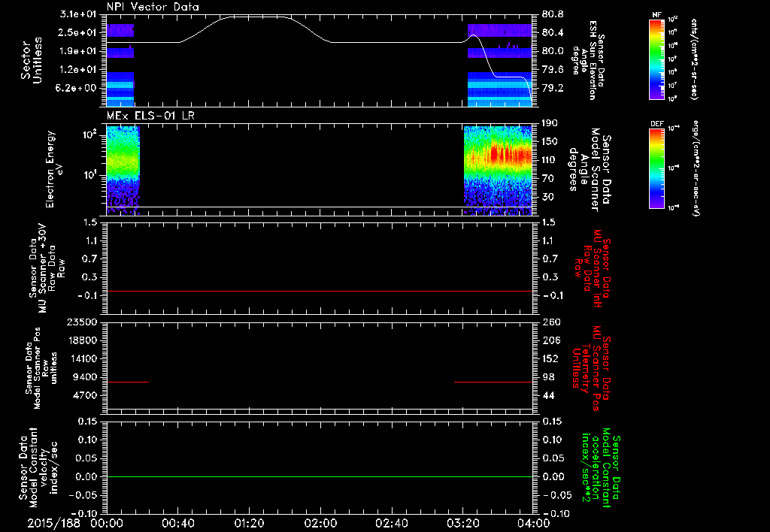Click the "18800" scanner position tick value
This screenshot has height=532, width=770.
pos(83,340)
